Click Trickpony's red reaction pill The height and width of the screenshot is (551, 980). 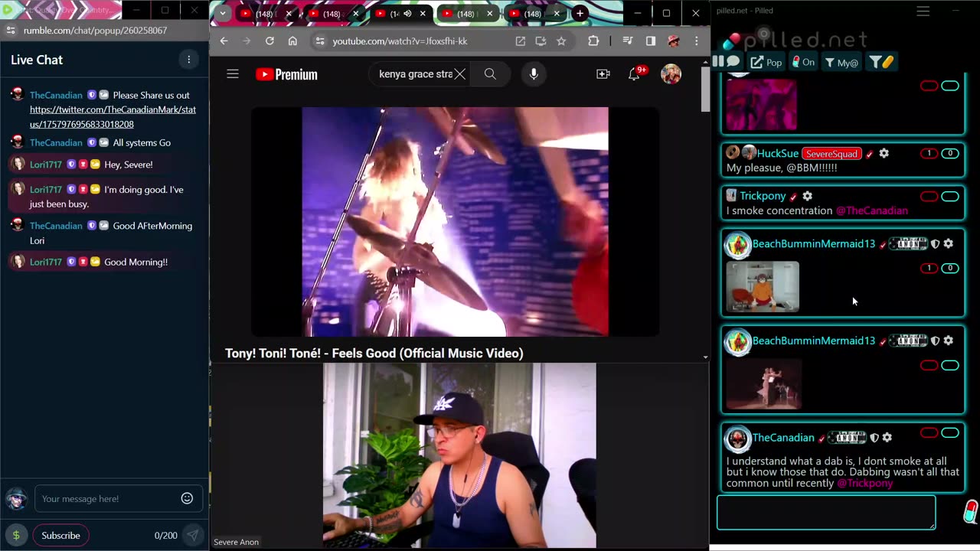tap(929, 197)
